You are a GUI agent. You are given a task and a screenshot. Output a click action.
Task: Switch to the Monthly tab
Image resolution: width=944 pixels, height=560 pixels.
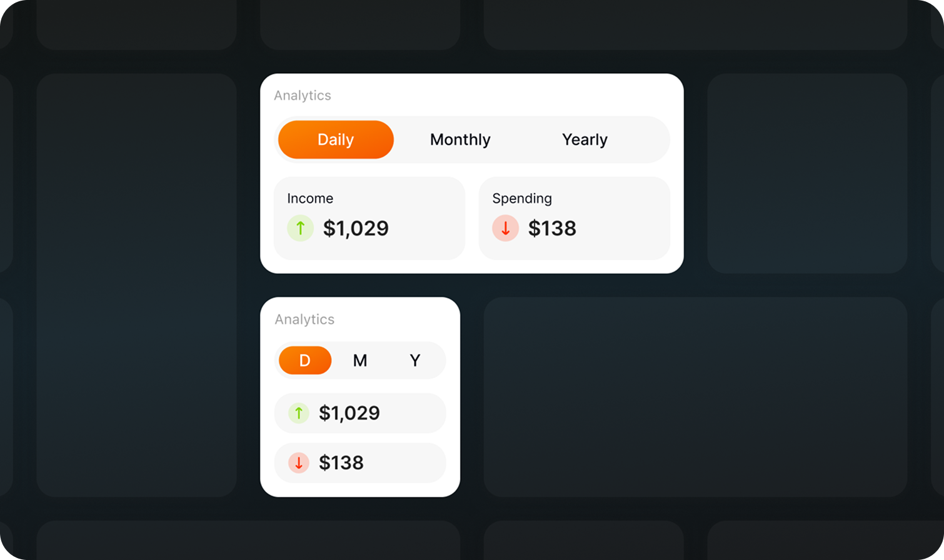pos(460,139)
